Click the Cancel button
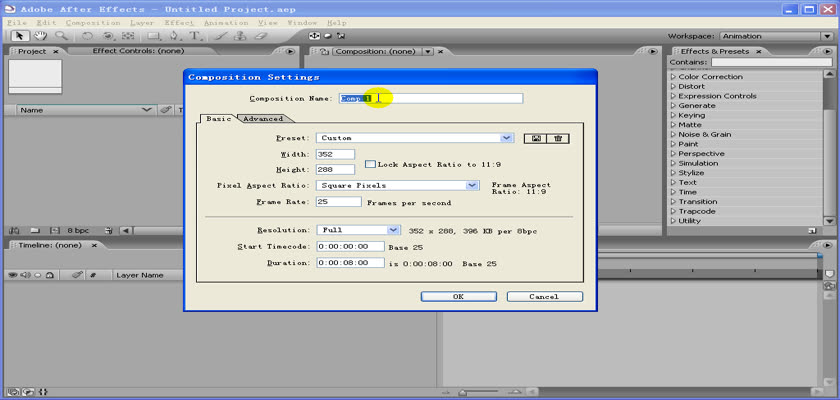The height and width of the screenshot is (400, 840). (544, 297)
